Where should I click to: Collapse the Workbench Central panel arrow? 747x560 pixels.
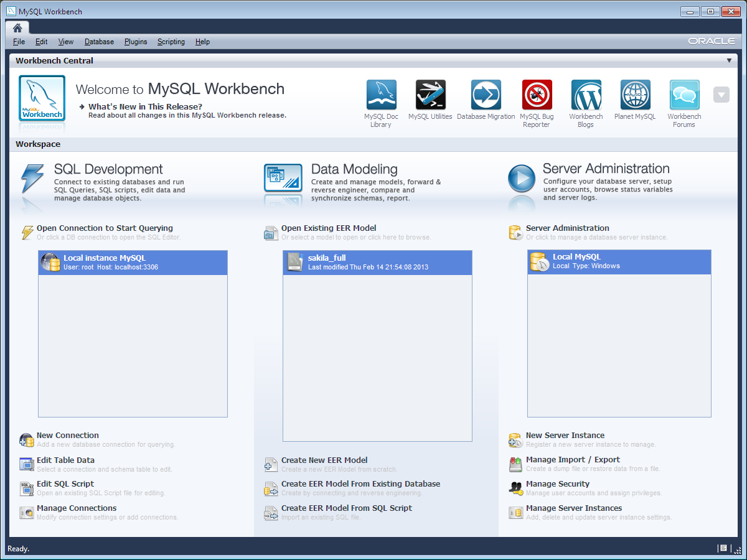pos(729,61)
